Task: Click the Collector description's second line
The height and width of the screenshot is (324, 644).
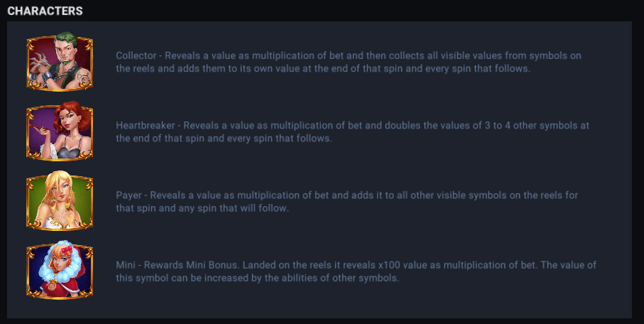Action: coord(322,69)
